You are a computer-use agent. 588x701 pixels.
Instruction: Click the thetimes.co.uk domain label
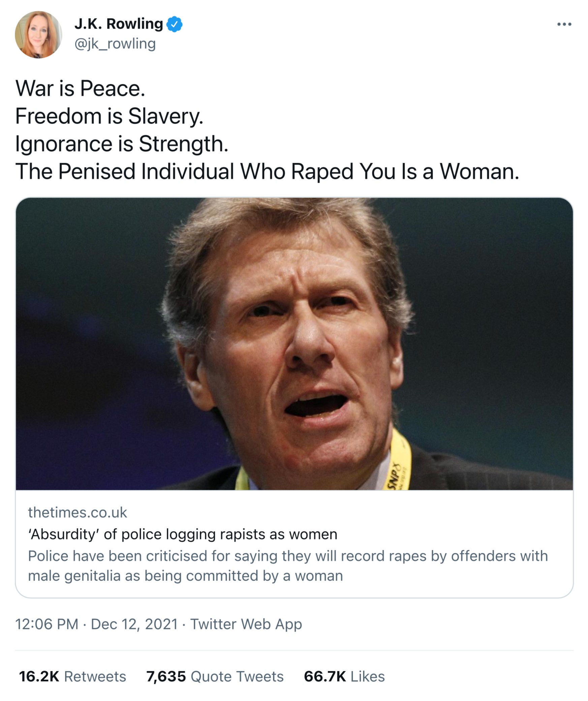tap(78, 513)
